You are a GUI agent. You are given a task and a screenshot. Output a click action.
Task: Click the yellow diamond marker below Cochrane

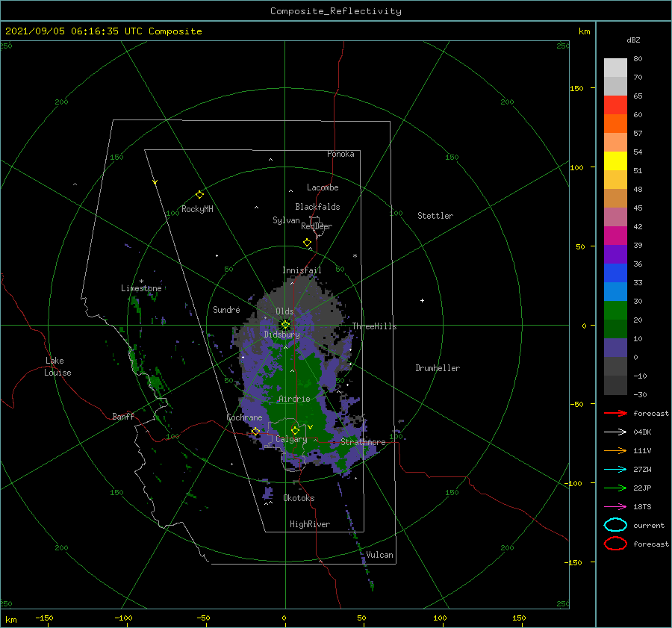pos(255,432)
